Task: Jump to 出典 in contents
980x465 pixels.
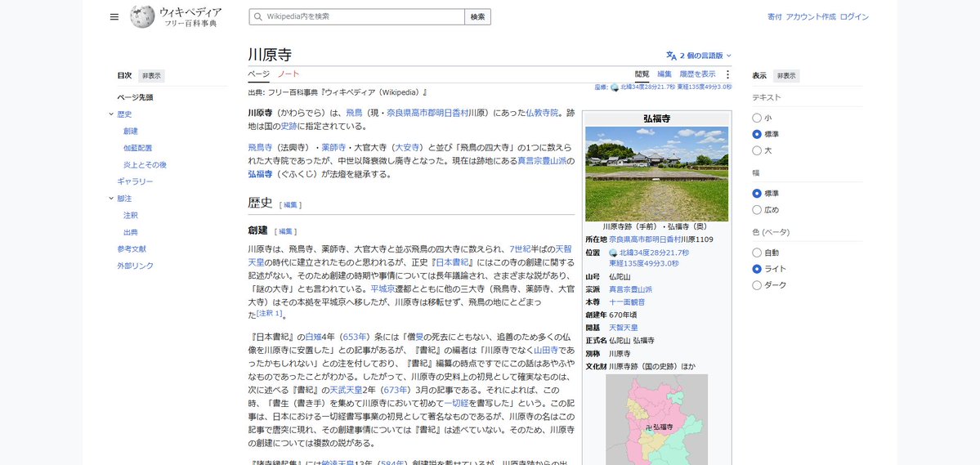Action: point(131,232)
